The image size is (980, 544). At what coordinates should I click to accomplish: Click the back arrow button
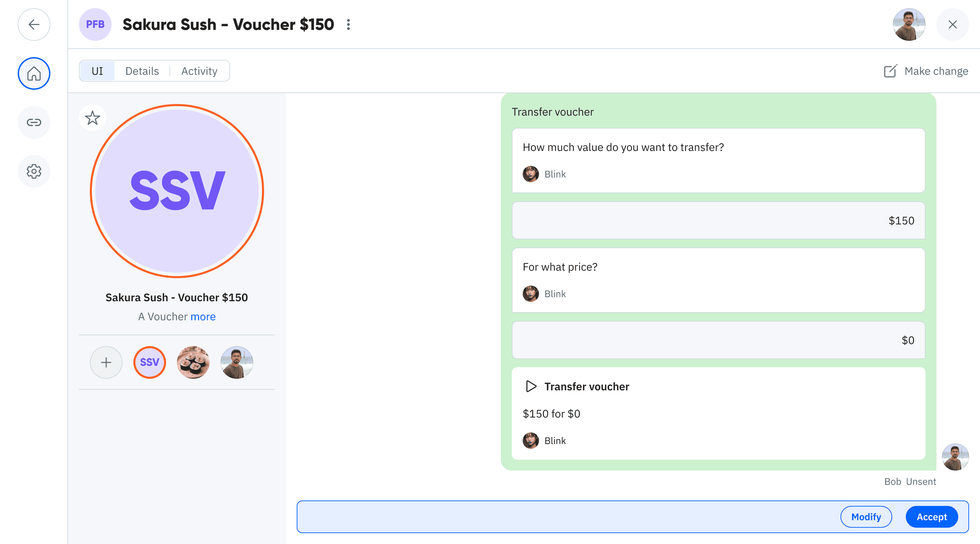34,25
